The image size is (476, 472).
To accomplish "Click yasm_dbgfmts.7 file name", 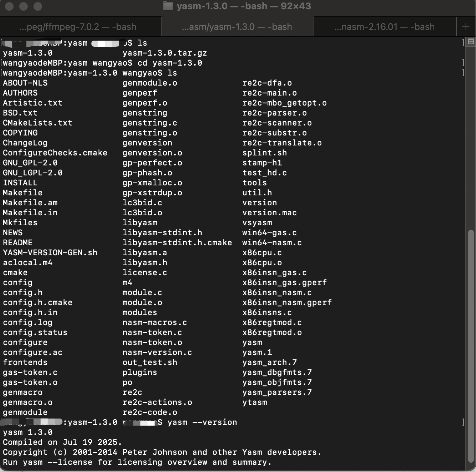I will click(277, 372).
